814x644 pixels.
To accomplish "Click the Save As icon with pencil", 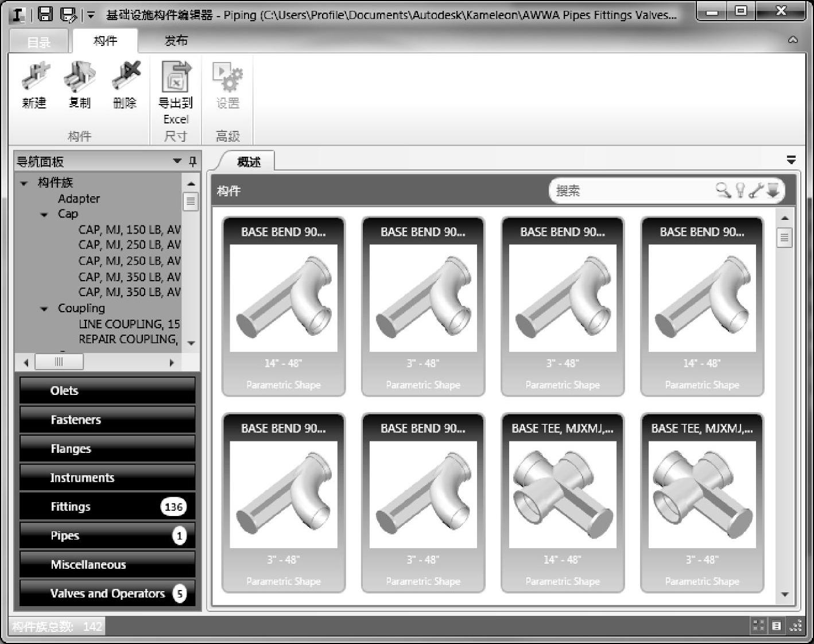I will (x=68, y=14).
